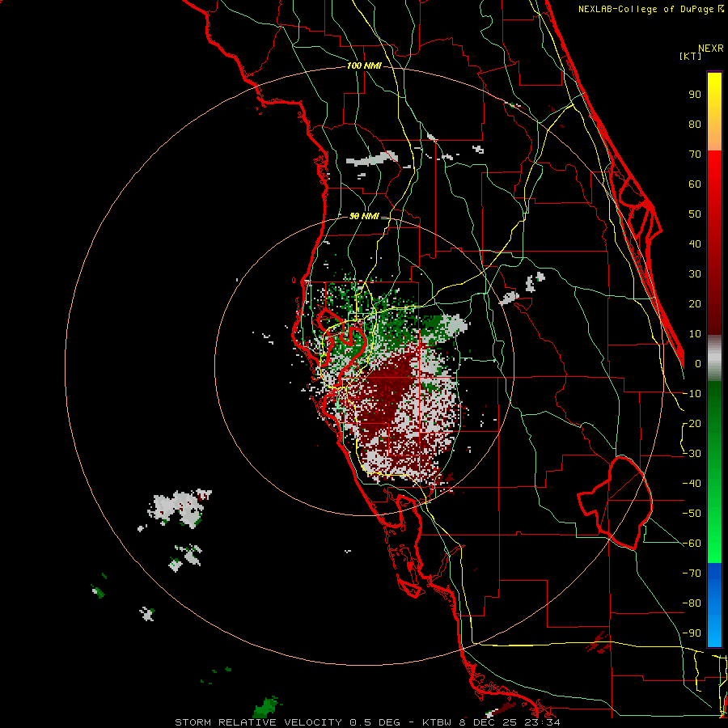The image size is (728, 728).
Task: Click the 60 value on the velocity scale
Action: tap(695, 184)
